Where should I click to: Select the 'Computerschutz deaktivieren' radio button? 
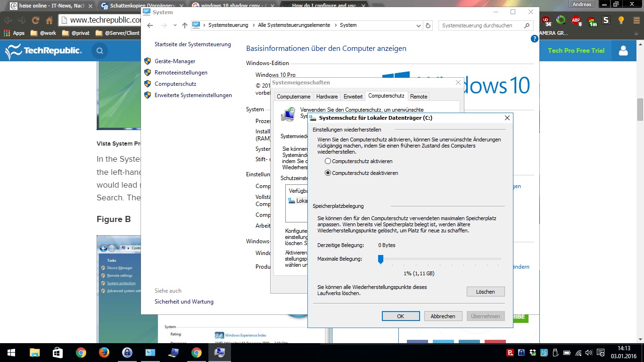pyautogui.click(x=328, y=173)
